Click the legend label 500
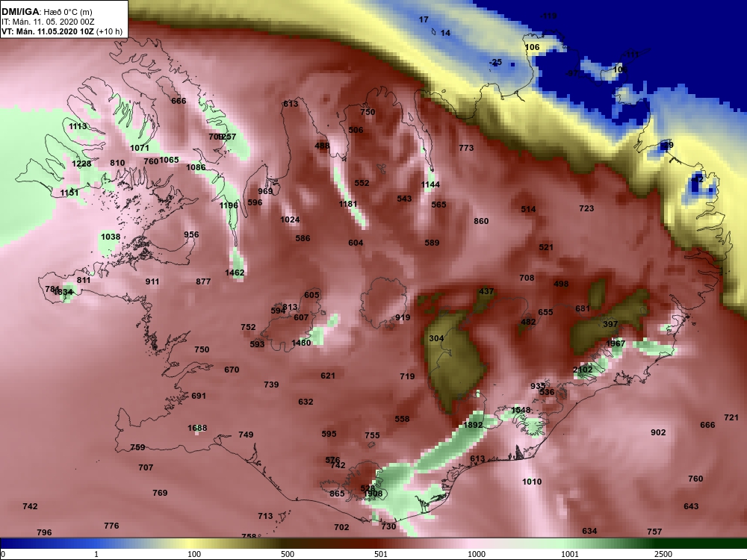The image size is (747, 560). coord(288,554)
